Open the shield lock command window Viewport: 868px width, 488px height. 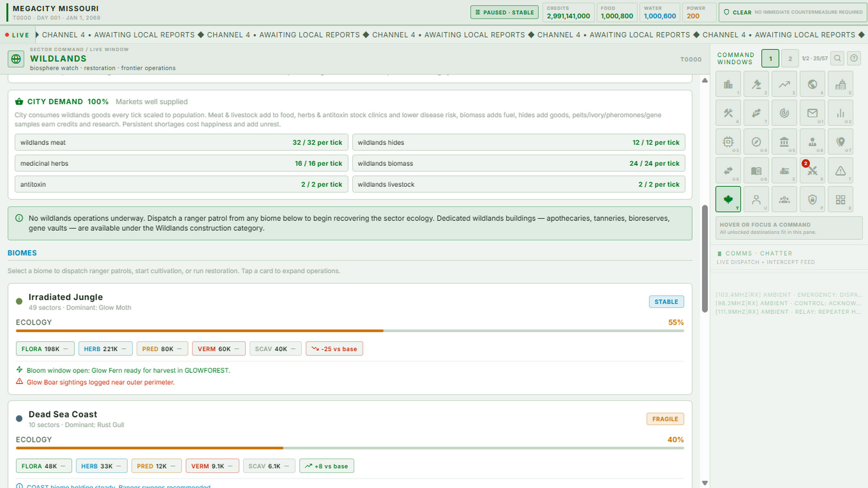pos(812,199)
